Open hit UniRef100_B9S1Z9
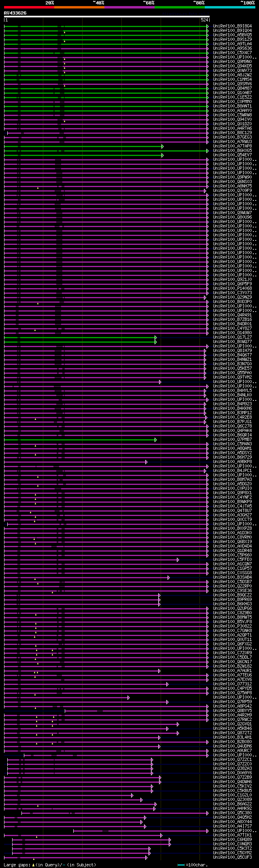This screenshot has width=259, height=868. [x=232, y=39]
